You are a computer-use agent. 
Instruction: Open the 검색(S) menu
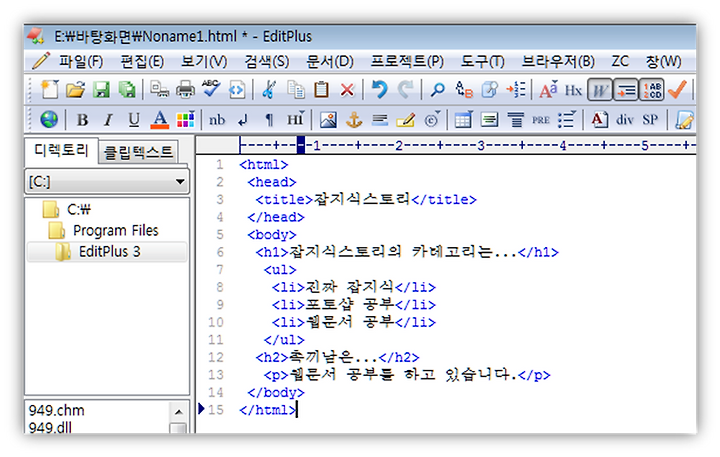pos(267,61)
